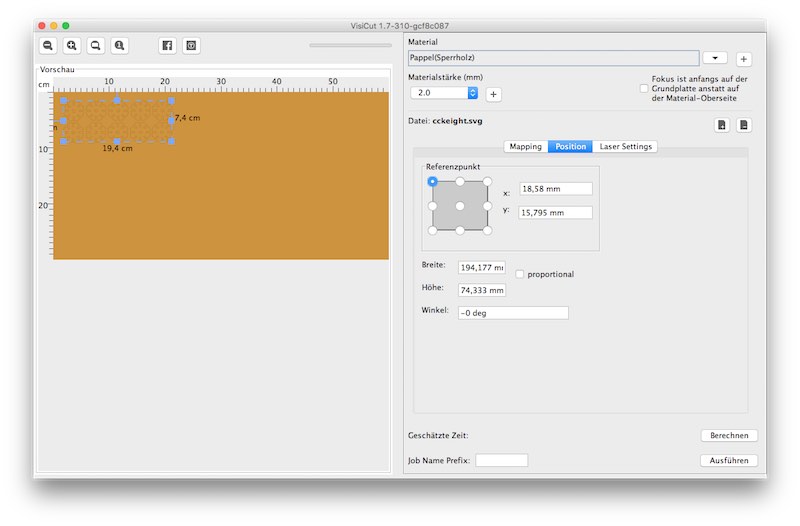Click the 7,4 cm height label in preview
The height and width of the screenshot is (526, 800).
pyautogui.click(x=187, y=118)
